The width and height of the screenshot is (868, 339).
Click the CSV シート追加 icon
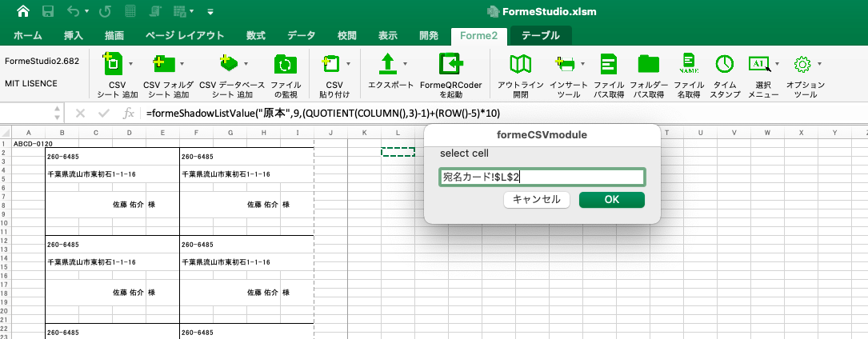[112, 63]
